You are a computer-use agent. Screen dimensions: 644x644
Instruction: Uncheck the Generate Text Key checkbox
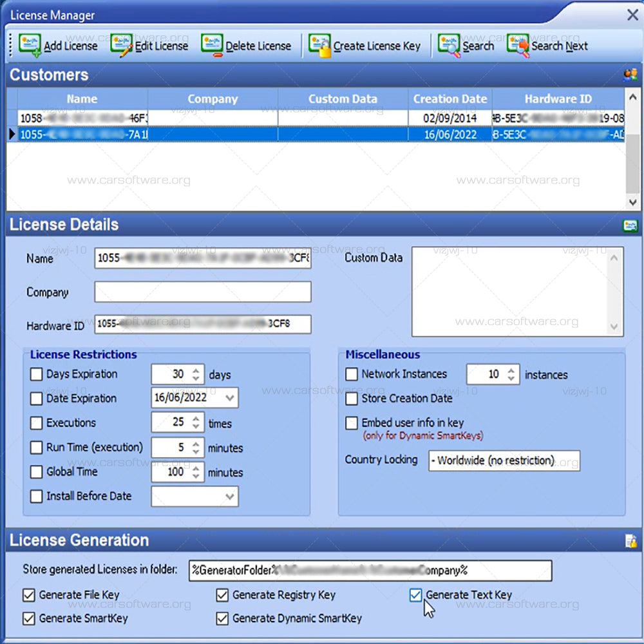[x=415, y=595]
